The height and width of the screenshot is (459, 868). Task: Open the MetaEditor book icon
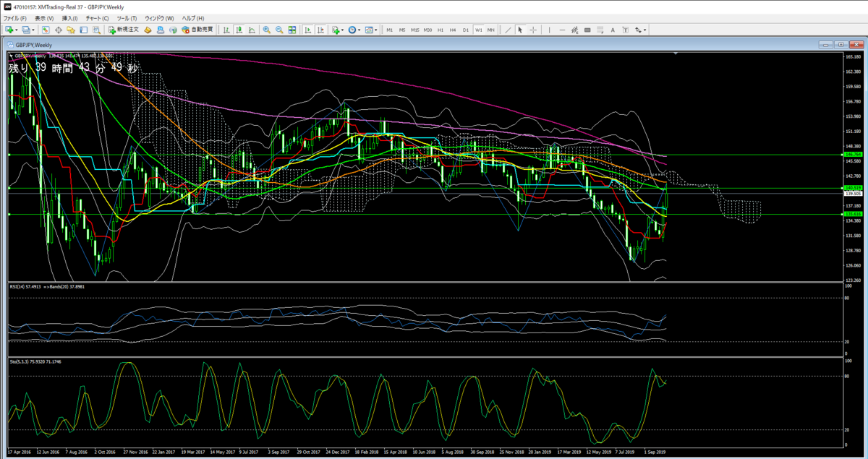click(148, 30)
